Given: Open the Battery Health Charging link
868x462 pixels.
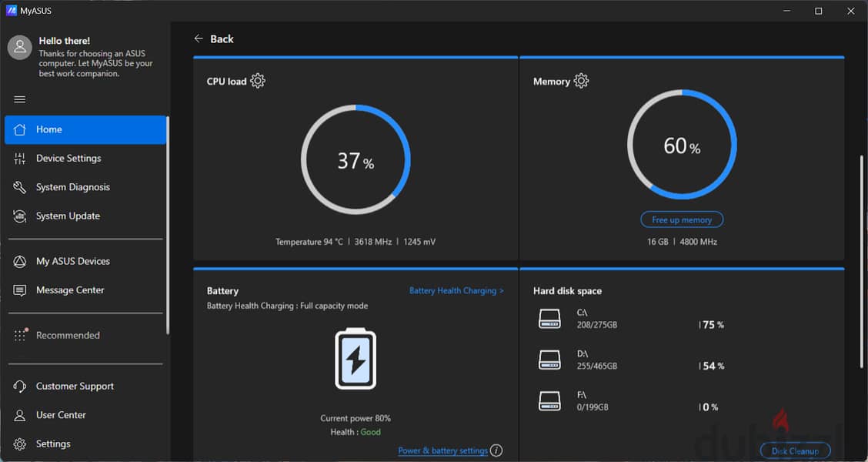Looking at the screenshot, I should [456, 290].
